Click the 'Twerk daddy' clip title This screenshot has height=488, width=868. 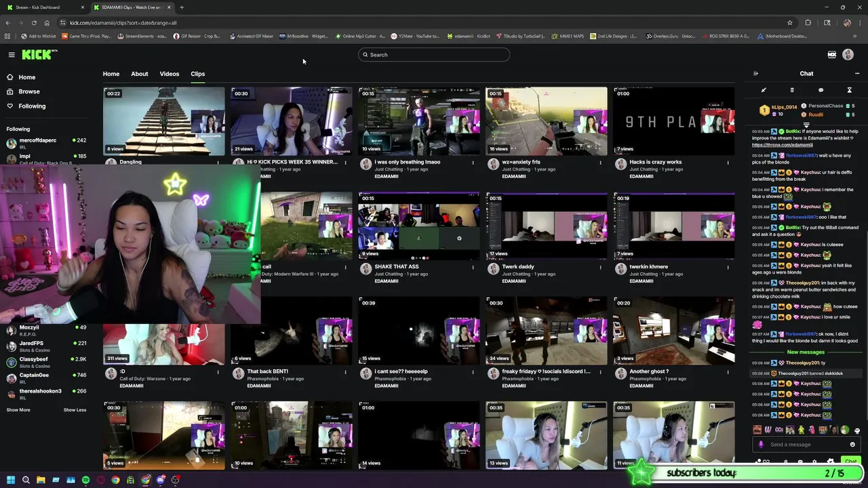[x=518, y=267]
